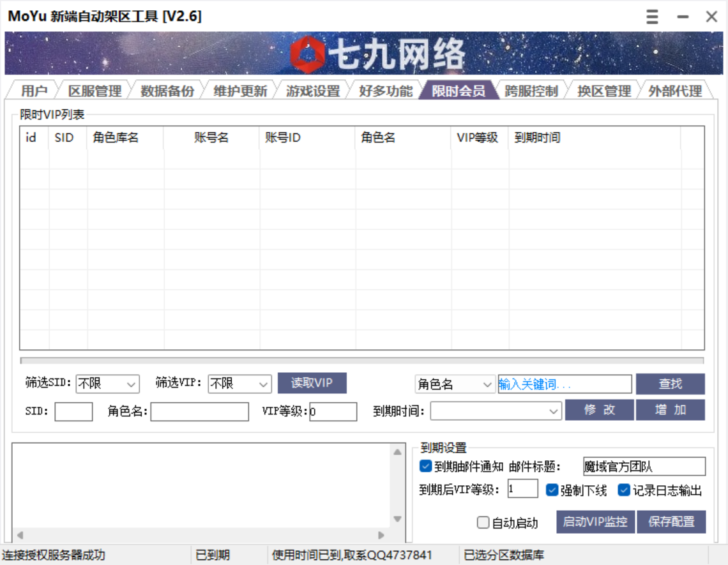
Task: Click the 保存配置 button
Action: pyautogui.click(x=671, y=522)
